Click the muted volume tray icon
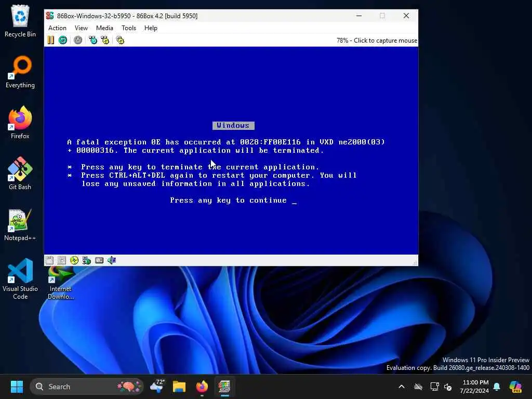Viewport: 532px width, 399px height. click(448, 387)
